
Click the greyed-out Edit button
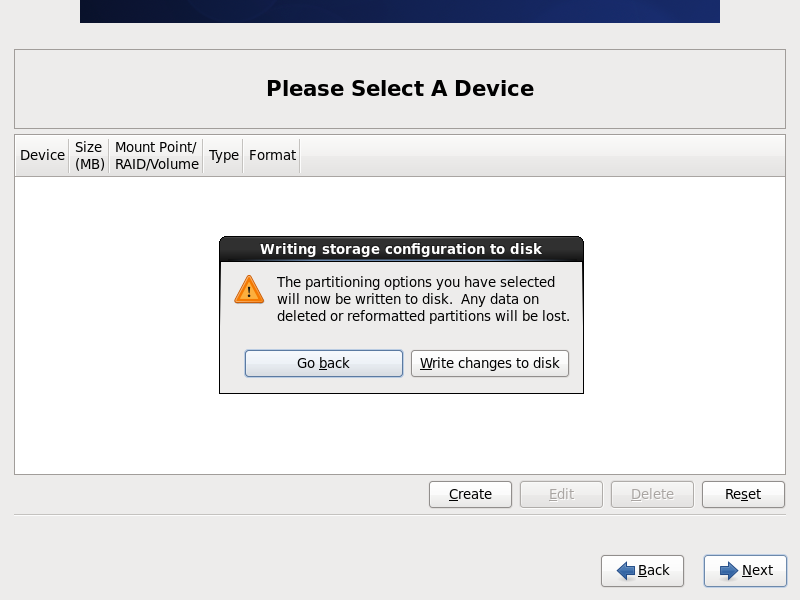click(561, 494)
